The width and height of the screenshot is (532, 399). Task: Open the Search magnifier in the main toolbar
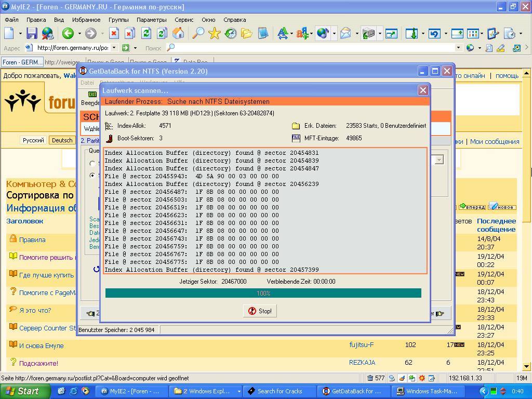[x=198, y=33]
